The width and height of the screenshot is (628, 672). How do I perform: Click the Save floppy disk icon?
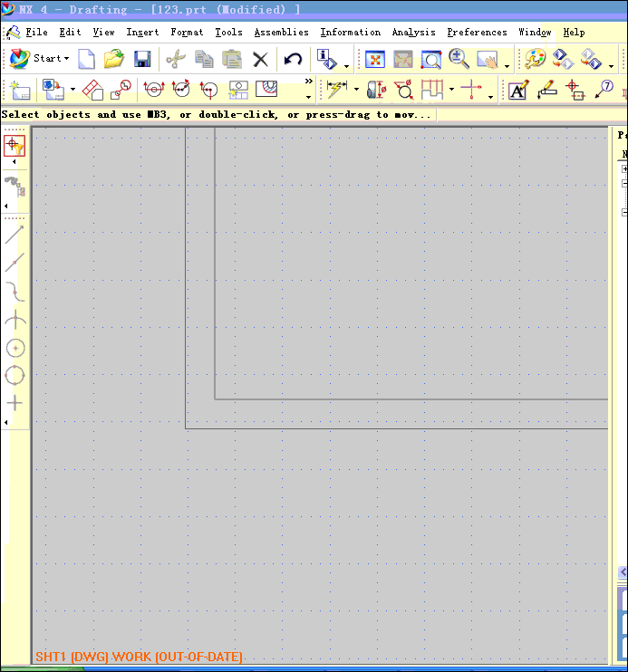click(142, 59)
